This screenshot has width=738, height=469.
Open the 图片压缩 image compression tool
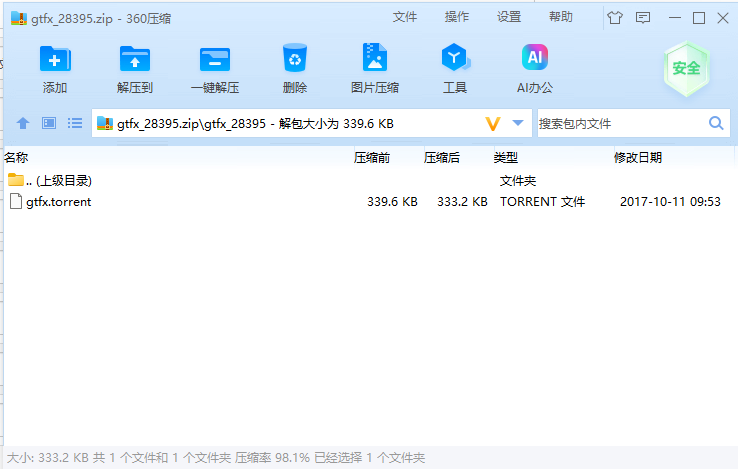(x=375, y=57)
